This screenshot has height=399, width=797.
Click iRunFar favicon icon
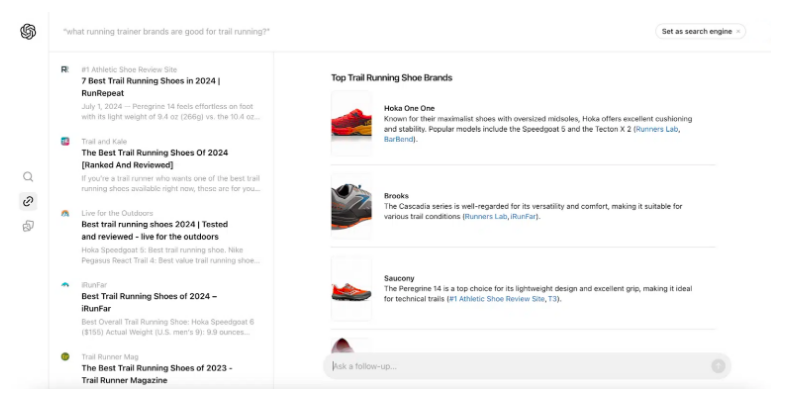click(65, 285)
